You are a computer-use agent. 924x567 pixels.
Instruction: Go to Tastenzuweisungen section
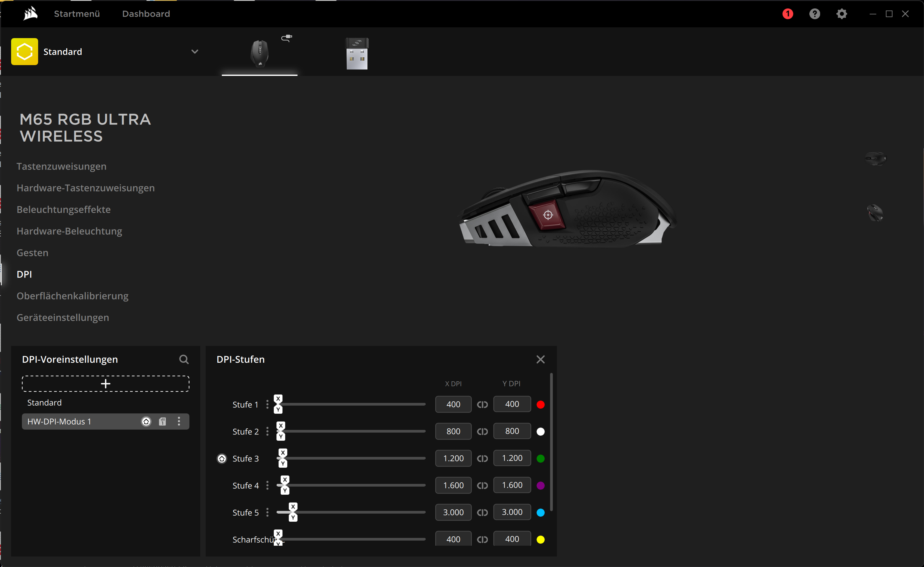point(62,166)
